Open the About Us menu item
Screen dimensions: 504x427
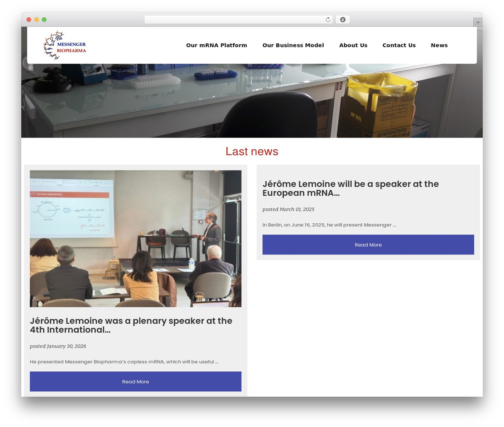tap(353, 45)
